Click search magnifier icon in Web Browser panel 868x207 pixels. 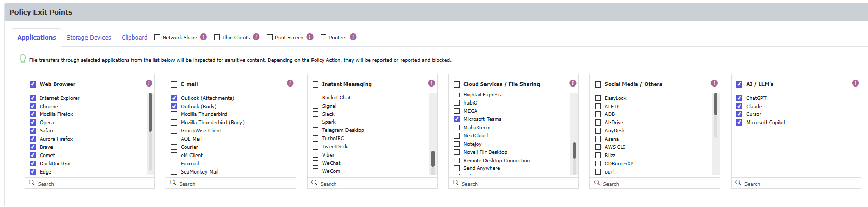[x=32, y=183]
